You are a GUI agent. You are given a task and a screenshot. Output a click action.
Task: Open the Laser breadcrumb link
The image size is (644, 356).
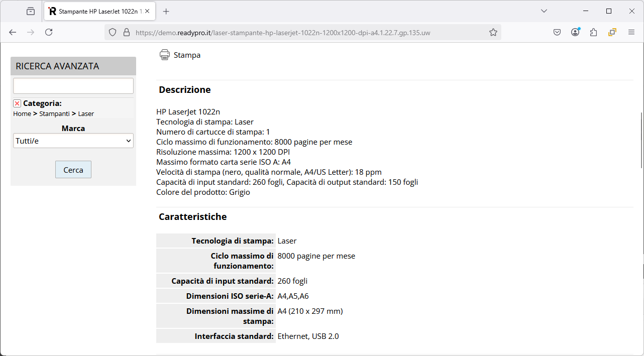click(86, 114)
